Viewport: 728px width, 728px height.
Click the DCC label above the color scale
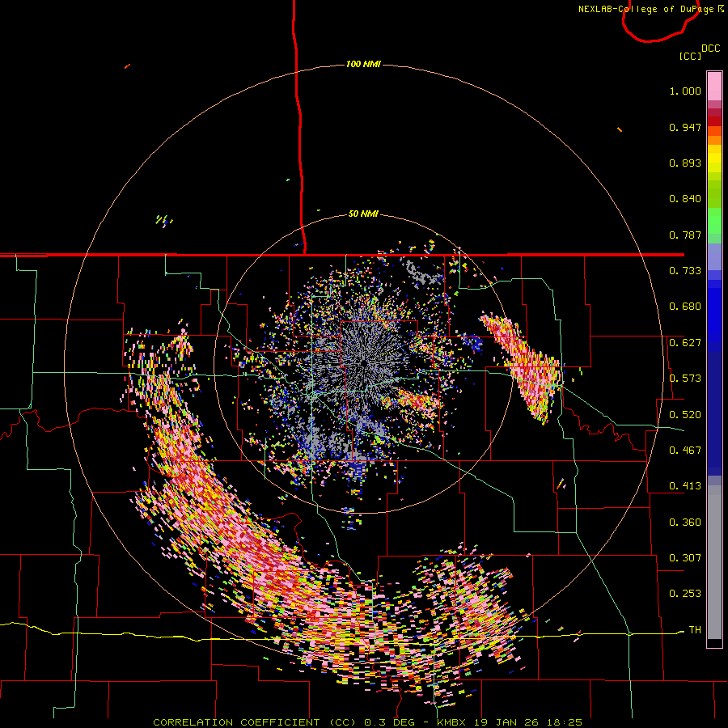coord(710,49)
